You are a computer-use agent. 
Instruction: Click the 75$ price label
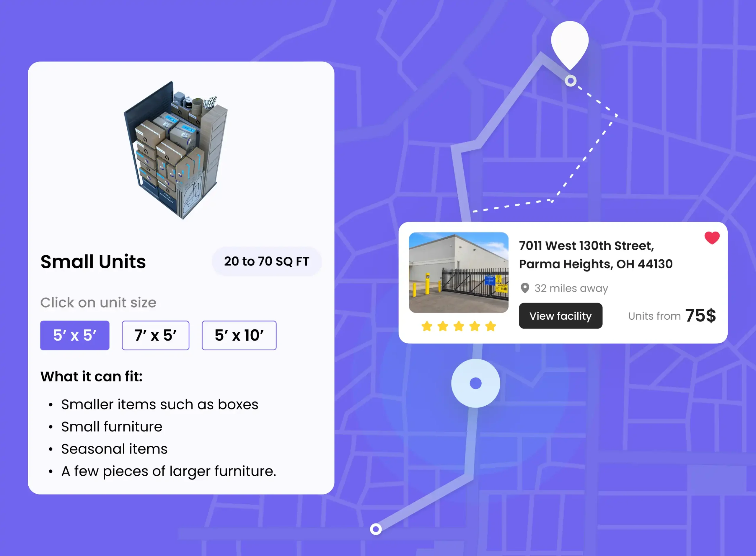click(x=700, y=316)
